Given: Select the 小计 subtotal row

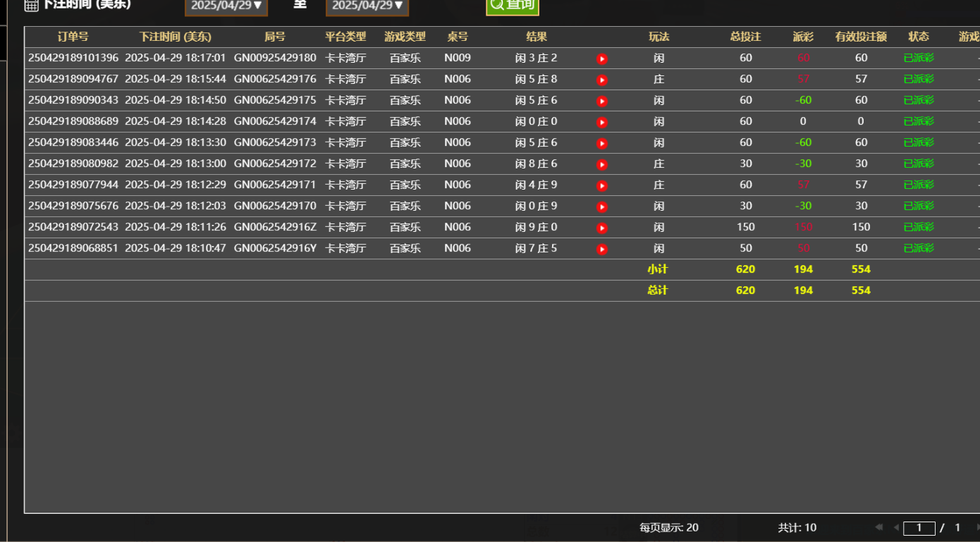Looking at the screenshot, I should point(659,269).
